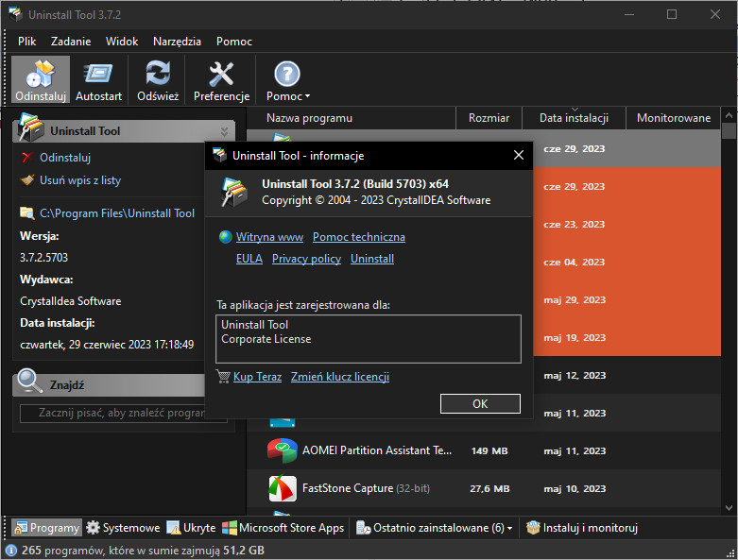Click Zmień klucz licencji link
The image size is (738, 560).
click(x=340, y=377)
